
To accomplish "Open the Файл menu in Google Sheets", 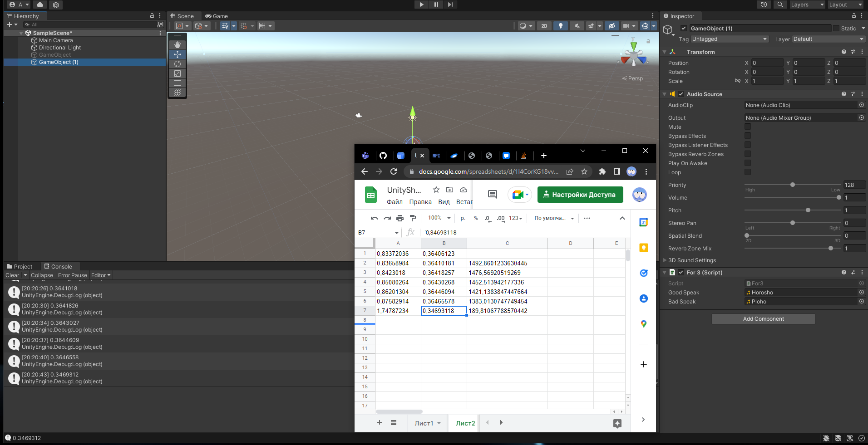I will (394, 202).
